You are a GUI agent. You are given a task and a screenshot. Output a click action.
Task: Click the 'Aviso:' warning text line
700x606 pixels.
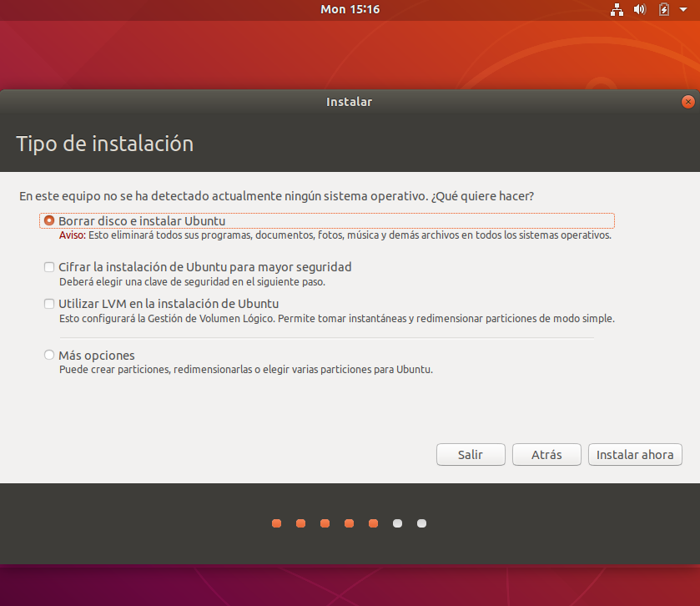335,235
